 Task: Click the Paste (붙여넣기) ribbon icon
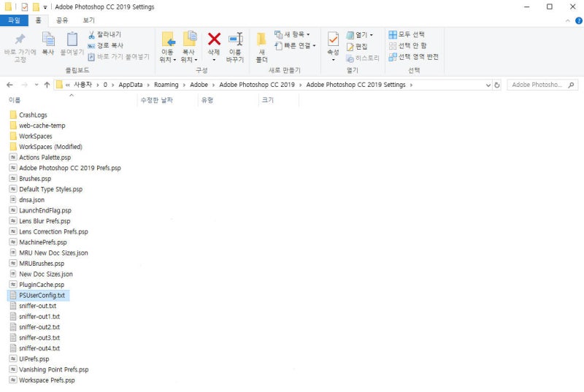(x=72, y=39)
